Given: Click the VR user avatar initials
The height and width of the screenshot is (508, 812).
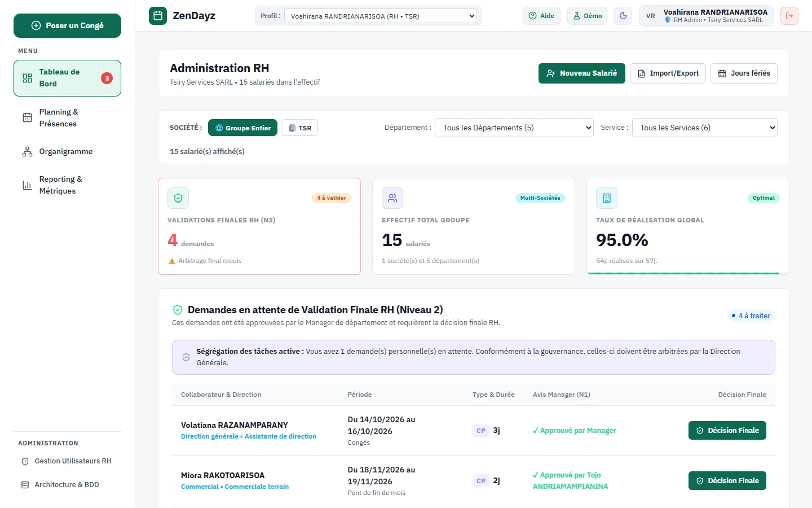Looking at the screenshot, I should (651, 16).
